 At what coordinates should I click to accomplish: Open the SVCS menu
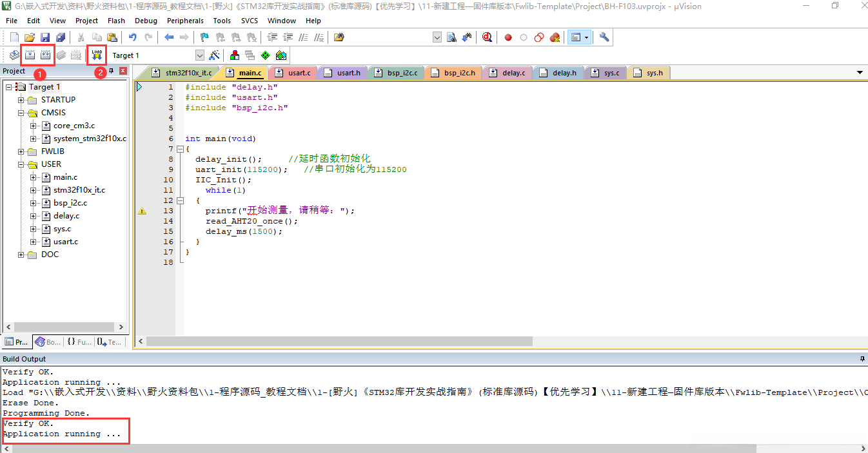point(249,21)
